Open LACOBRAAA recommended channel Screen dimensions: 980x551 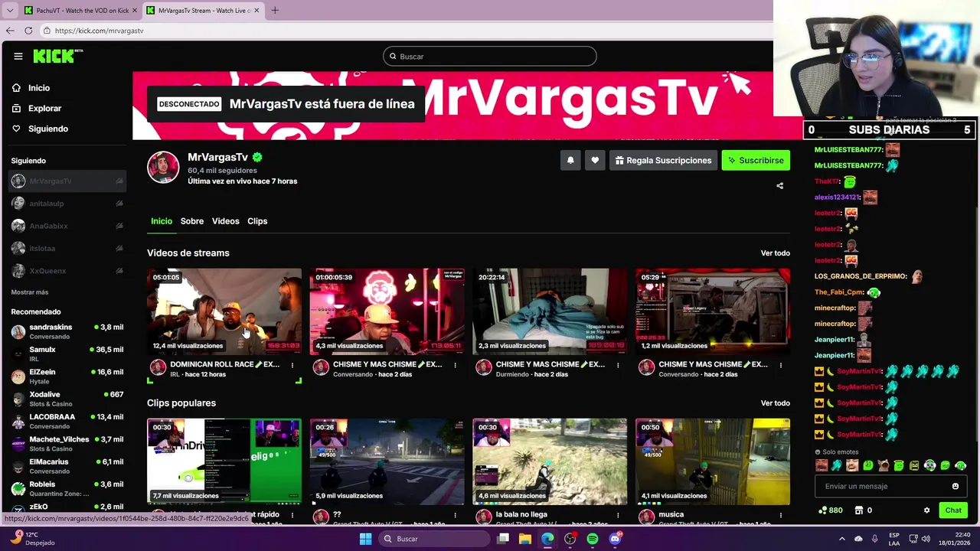[x=67, y=421]
